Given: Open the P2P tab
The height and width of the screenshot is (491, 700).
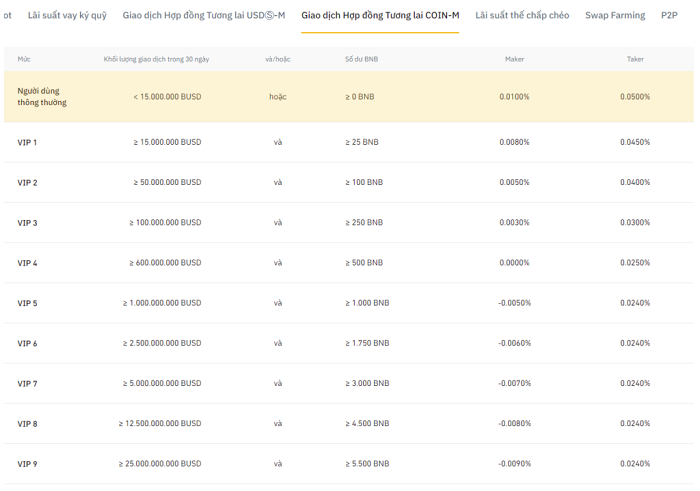Looking at the screenshot, I should tap(669, 16).
